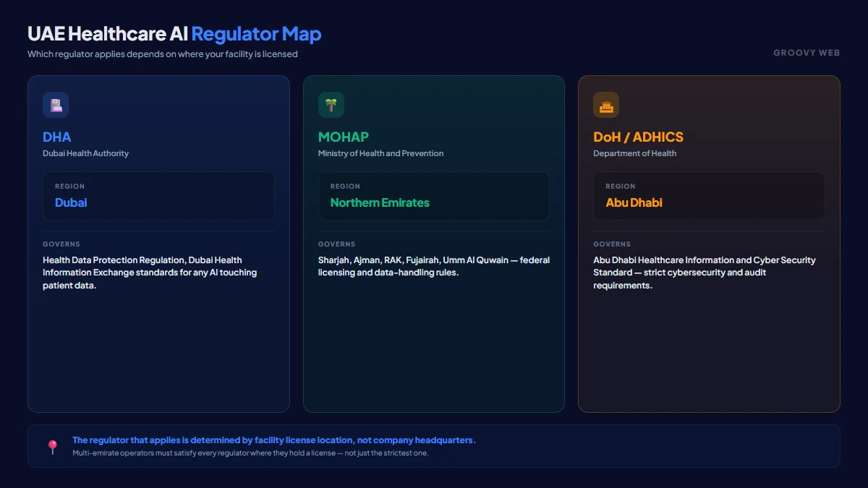Select the 'Abu Dhabi' region value
Screen dimensions: 868x488
634,202
